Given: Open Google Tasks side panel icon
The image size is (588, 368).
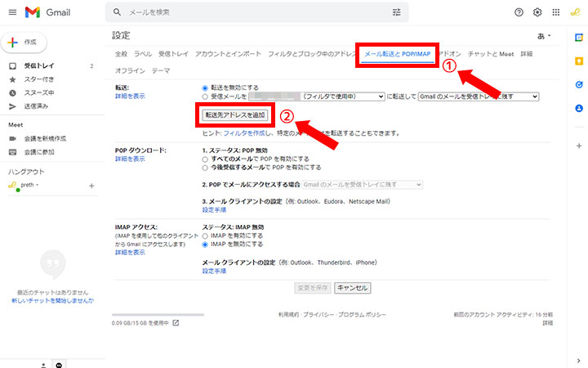Looking at the screenshot, I should tap(579, 85).
